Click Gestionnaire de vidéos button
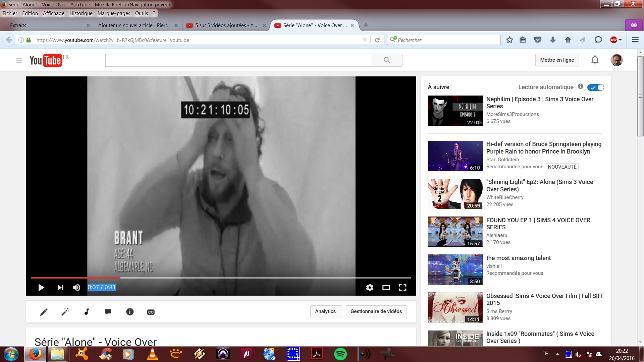The height and width of the screenshot is (362, 644). coord(376,311)
